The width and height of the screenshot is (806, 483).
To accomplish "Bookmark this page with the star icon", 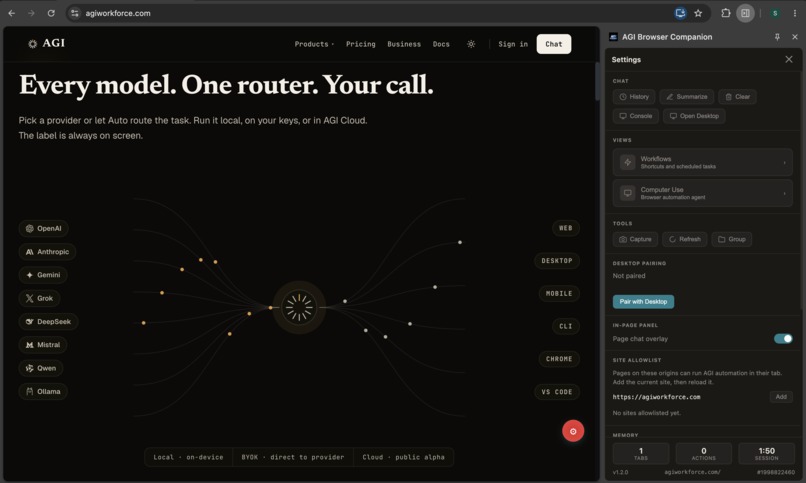I will click(x=698, y=13).
